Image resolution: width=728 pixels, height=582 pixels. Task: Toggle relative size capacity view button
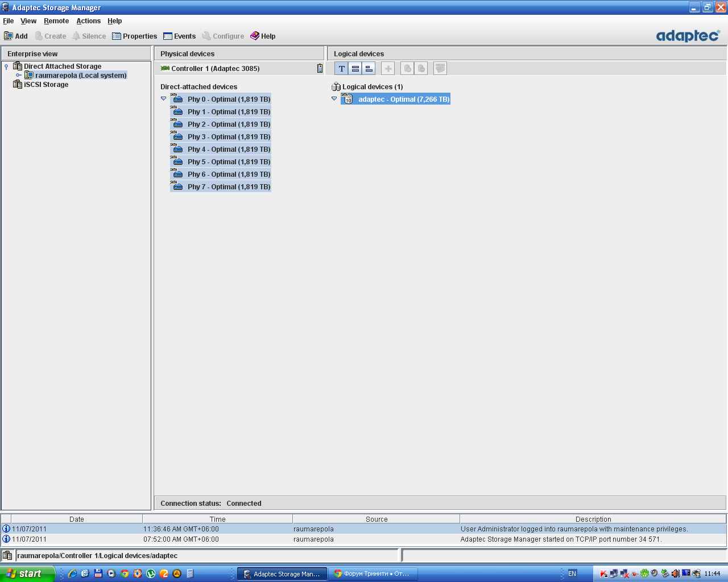[x=369, y=69]
